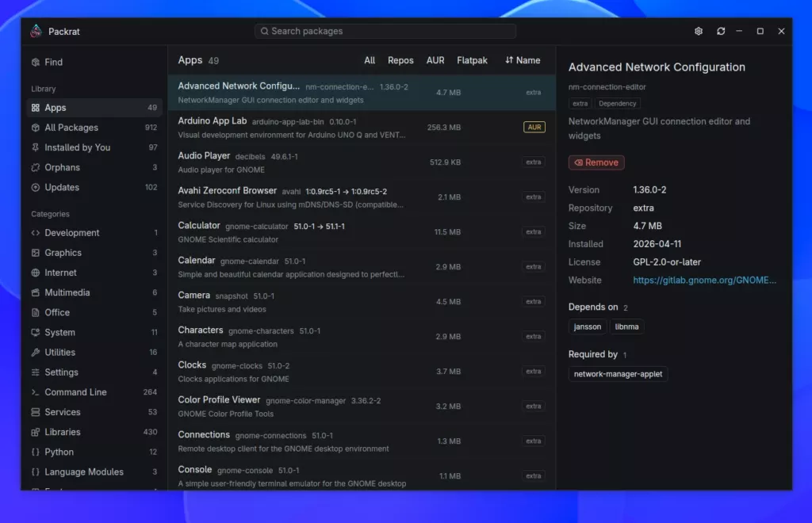812x523 pixels.
Task: Open the Calculator package entry
Action: tap(362, 232)
